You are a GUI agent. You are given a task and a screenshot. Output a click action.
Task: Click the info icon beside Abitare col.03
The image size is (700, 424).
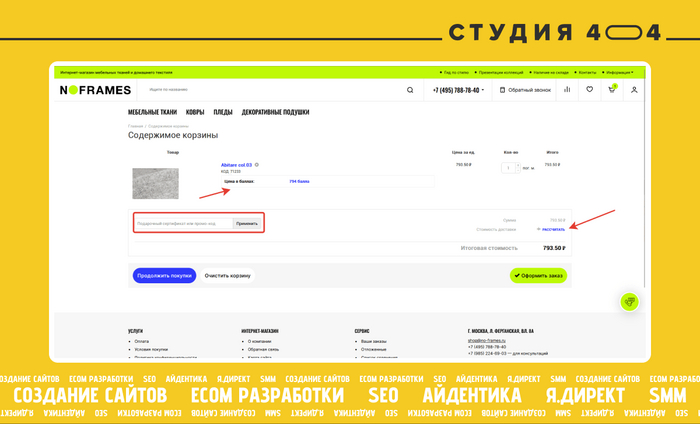click(x=257, y=165)
